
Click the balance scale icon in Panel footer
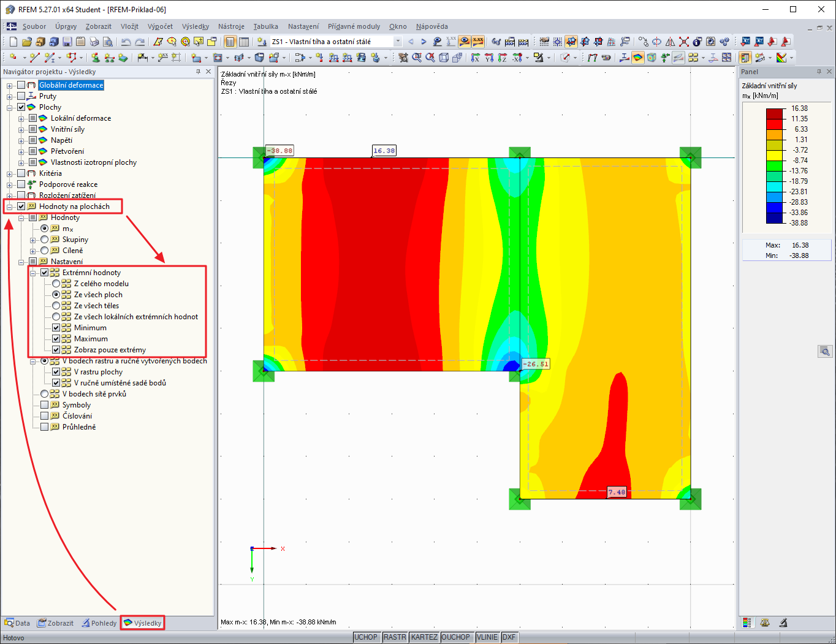765,623
